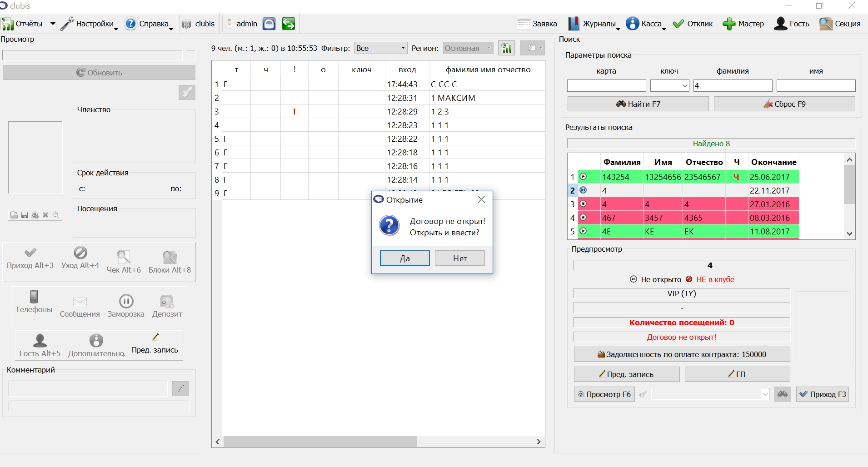
Task: Open the Секция toolbar item
Action: point(840,24)
